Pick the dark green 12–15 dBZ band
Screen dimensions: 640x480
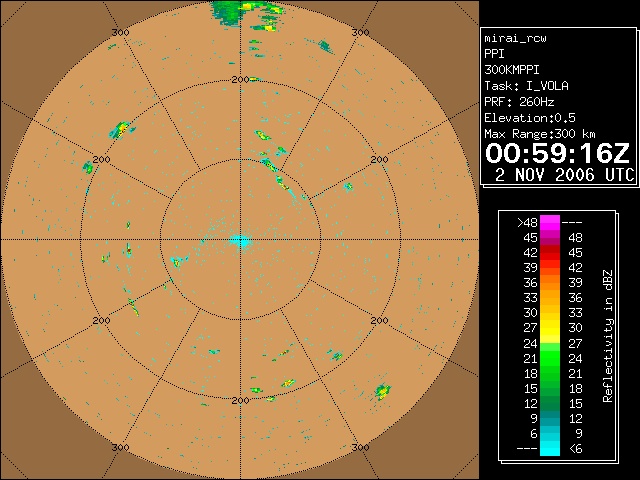(550, 403)
